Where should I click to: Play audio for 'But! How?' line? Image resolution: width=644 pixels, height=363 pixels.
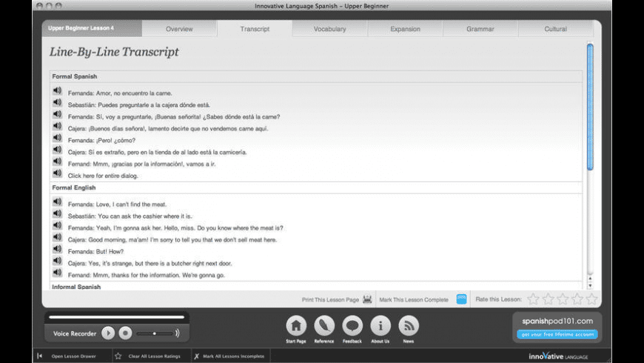coord(57,249)
